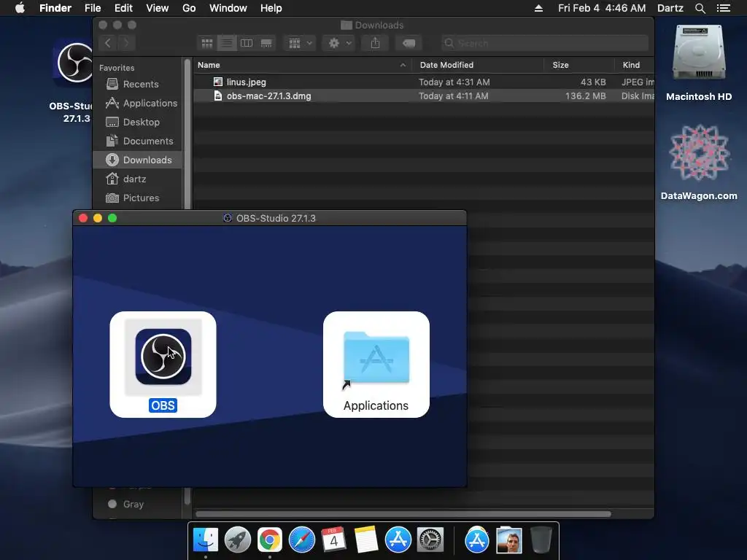Click the date and time in menu bar
Viewport: 747px width, 560px height.
point(602,8)
